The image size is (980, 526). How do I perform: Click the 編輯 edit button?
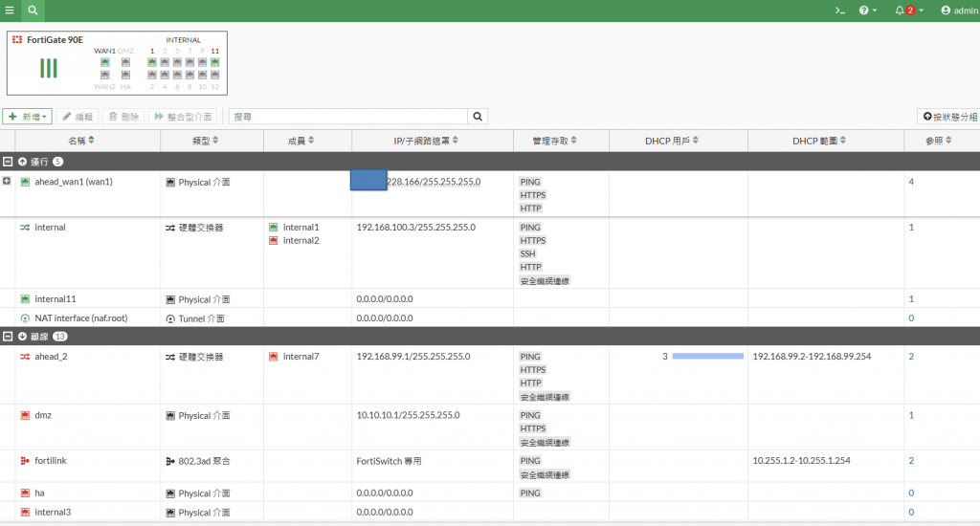pos(78,117)
